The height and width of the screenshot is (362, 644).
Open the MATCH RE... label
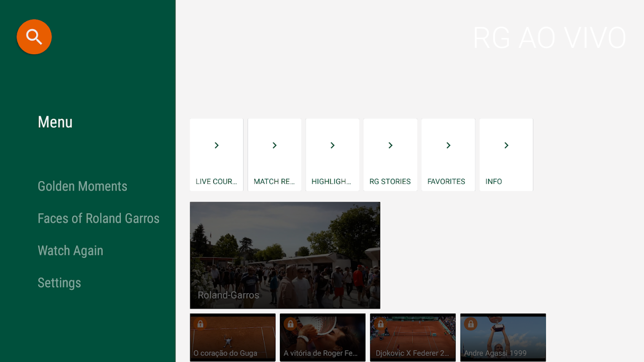click(x=274, y=181)
